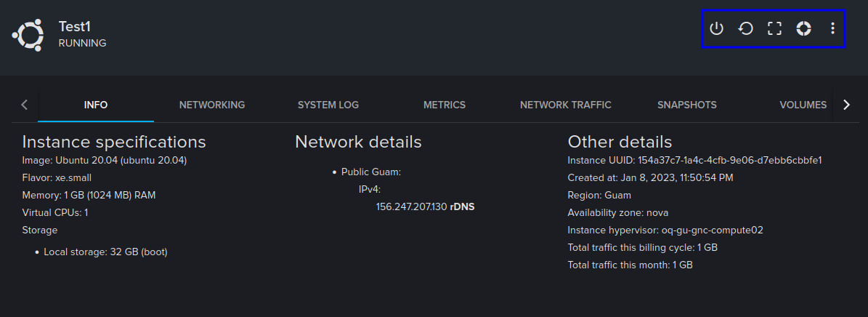Select the Info tab

pos(96,105)
